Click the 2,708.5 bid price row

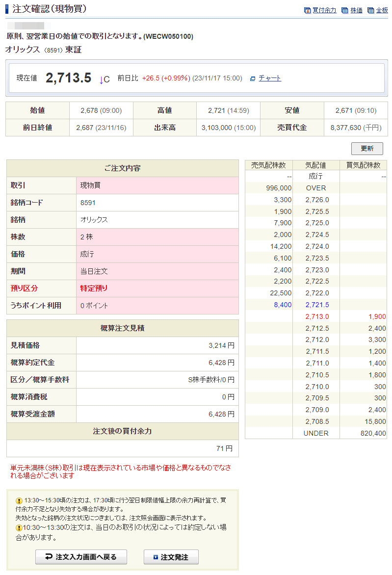click(317, 421)
